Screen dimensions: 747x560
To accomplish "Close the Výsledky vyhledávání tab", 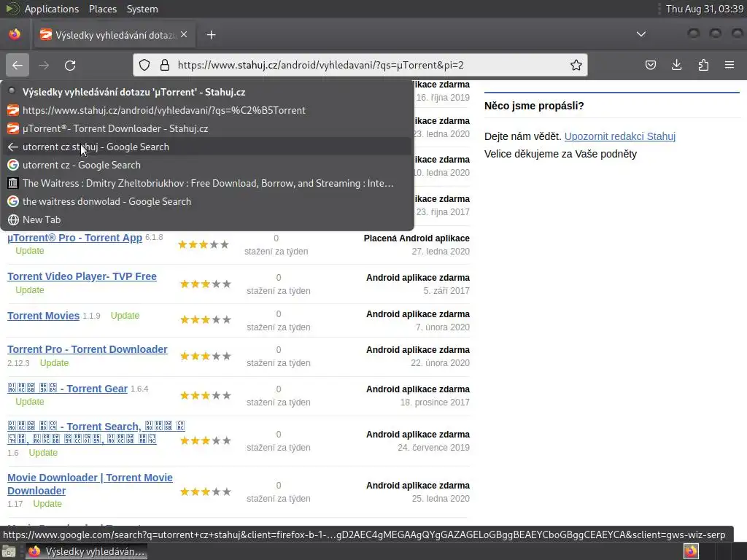I will pyautogui.click(x=184, y=35).
